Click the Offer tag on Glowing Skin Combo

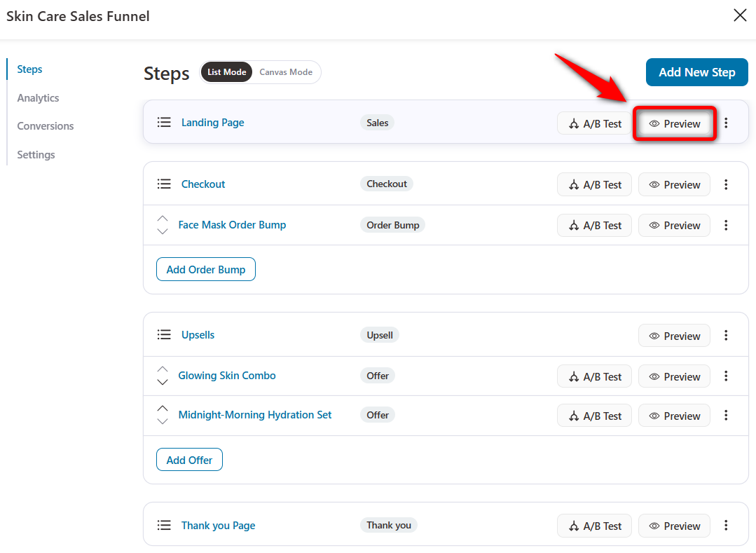pyautogui.click(x=378, y=376)
